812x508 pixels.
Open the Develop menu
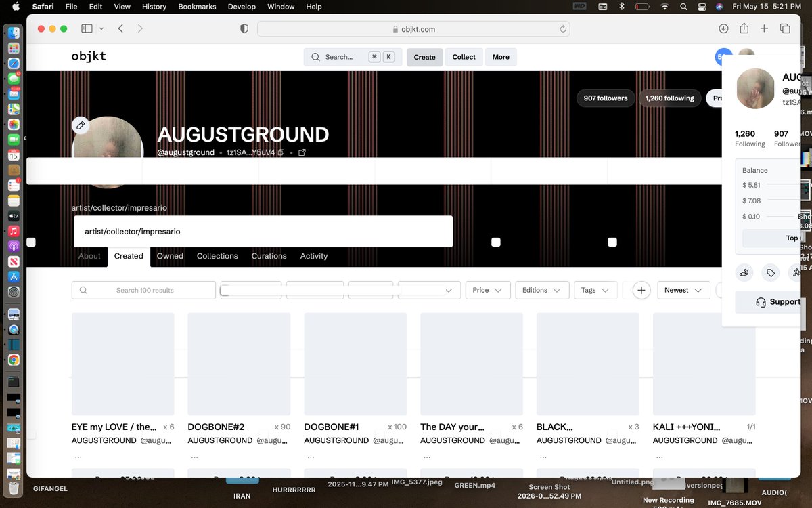point(242,7)
